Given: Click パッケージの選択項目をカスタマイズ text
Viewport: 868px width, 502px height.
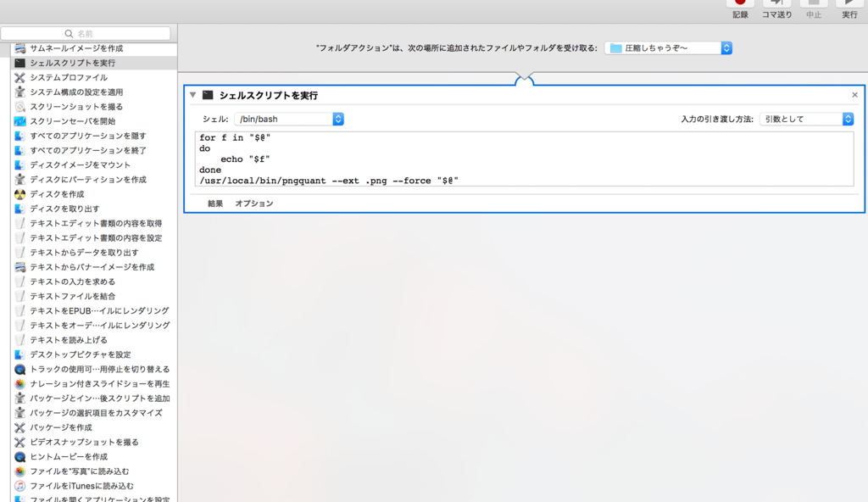Looking at the screenshot, I should tap(97, 413).
